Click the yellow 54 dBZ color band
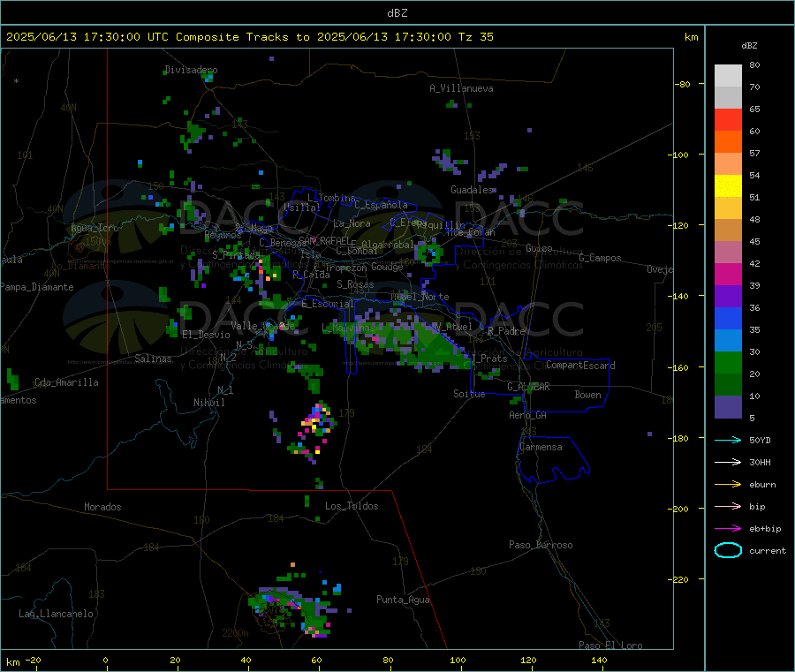 pos(728,185)
